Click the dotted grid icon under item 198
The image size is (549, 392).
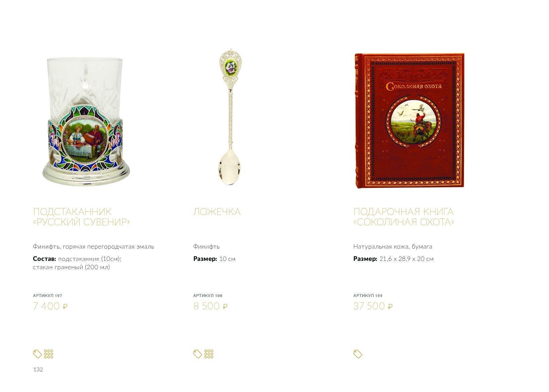pyautogui.click(x=209, y=354)
